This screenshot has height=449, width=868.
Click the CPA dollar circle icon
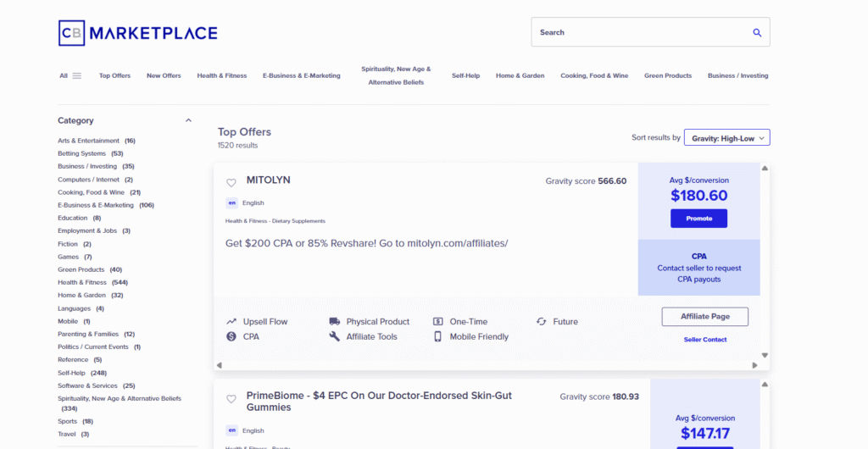231,336
